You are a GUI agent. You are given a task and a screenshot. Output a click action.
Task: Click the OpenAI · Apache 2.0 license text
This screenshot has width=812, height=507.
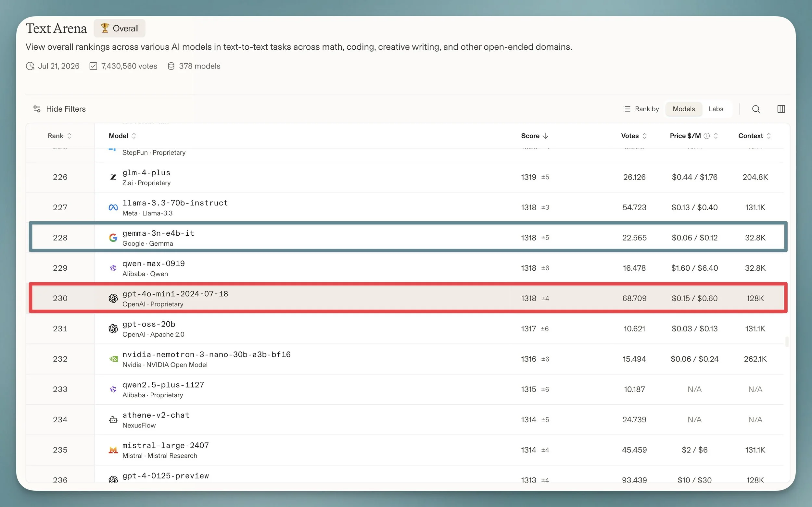click(x=153, y=335)
